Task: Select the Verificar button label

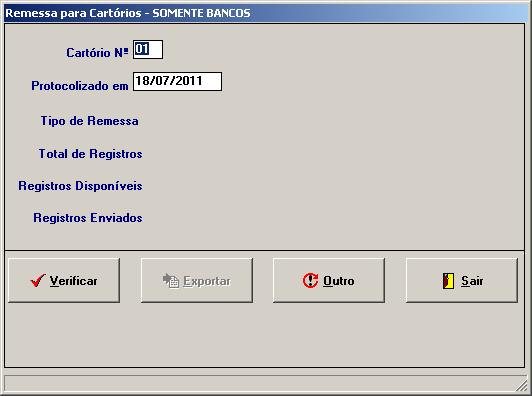Action: pyautogui.click(x=74, y=281)
